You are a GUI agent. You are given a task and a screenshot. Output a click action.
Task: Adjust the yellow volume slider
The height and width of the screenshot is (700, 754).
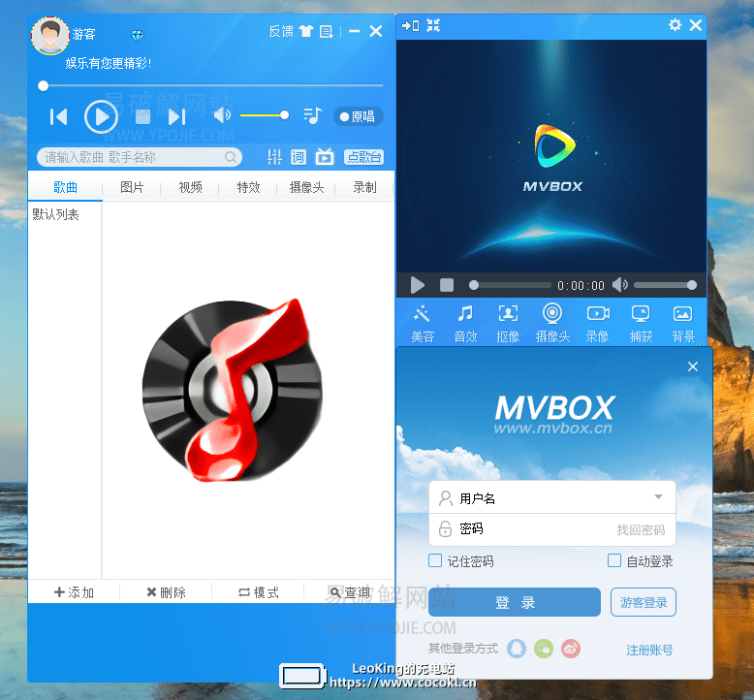(x=264, y=115)
